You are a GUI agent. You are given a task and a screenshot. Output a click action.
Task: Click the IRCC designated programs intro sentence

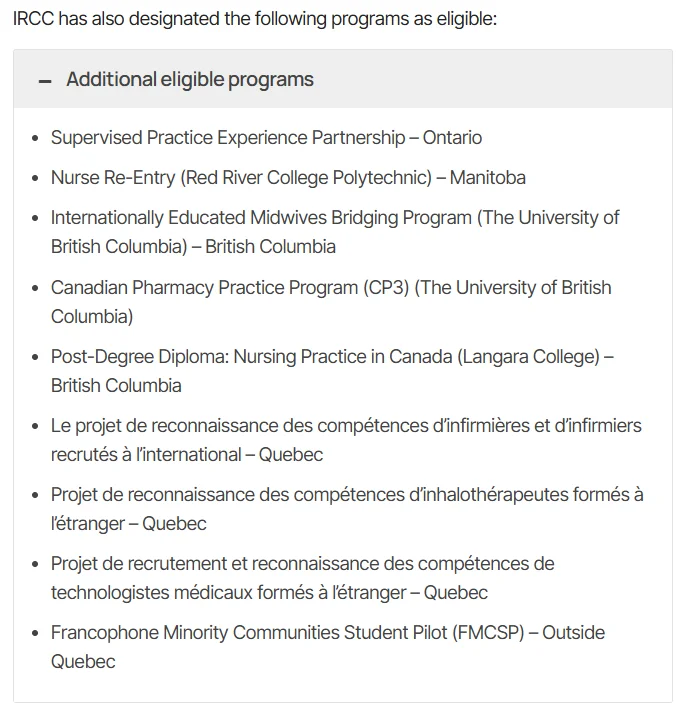click(254, 19)
